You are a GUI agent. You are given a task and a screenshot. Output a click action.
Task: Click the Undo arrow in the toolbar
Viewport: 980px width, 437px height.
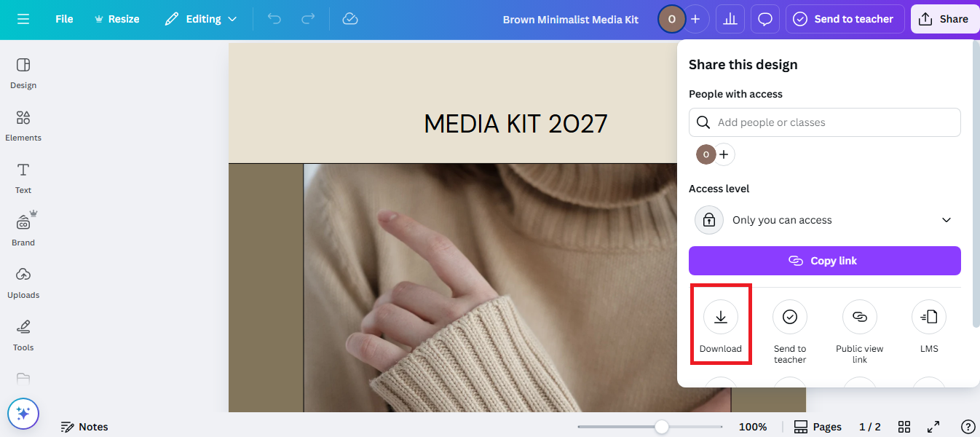(274, 19)
